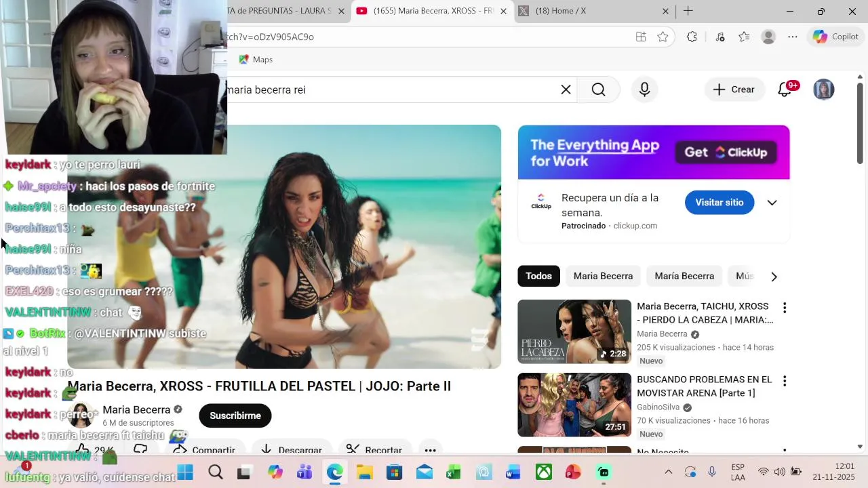
Task: Open PIERDO LA CABEZA video thumbnail
Action: click(x=574, y=331)
